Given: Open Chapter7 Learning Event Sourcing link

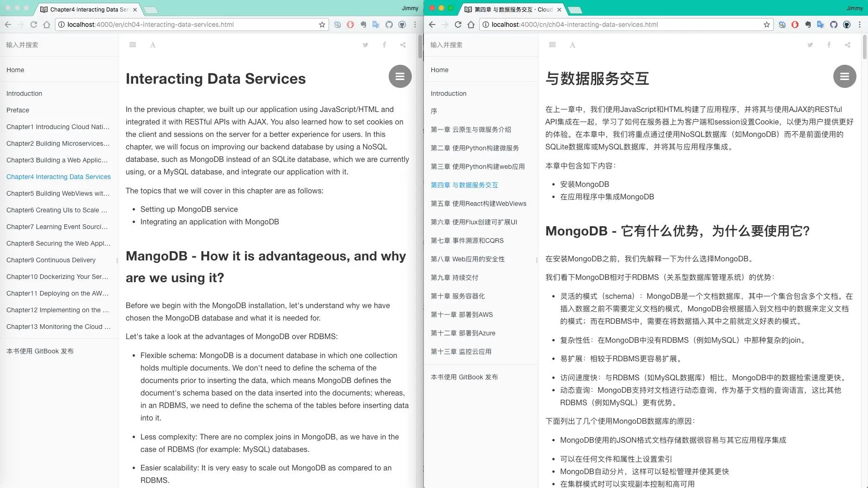Looking at the screenshot, I should [58, 227].
